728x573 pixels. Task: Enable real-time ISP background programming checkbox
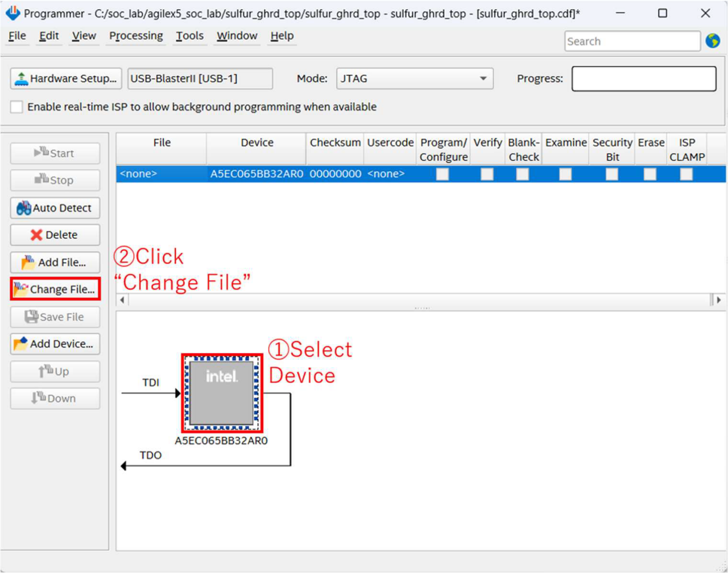[17, 107]
